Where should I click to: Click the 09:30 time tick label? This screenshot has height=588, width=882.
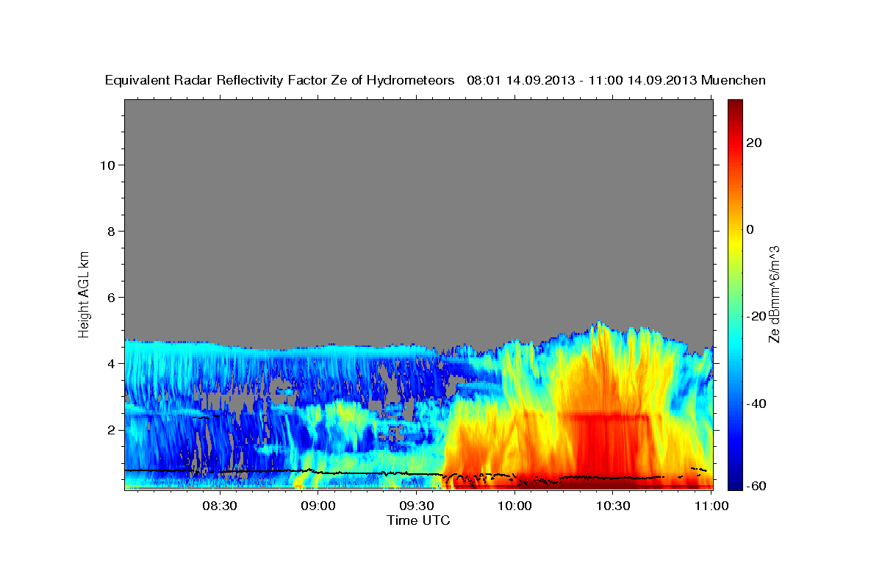[x=417, y=506]
